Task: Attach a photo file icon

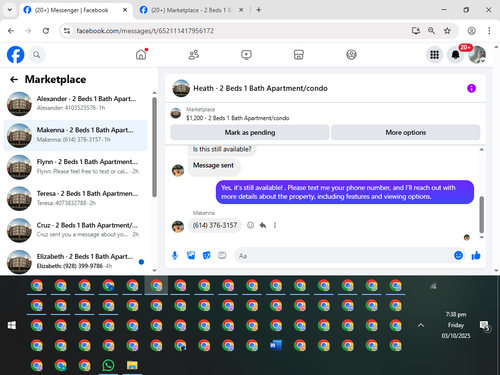Action: pos(191,256)
